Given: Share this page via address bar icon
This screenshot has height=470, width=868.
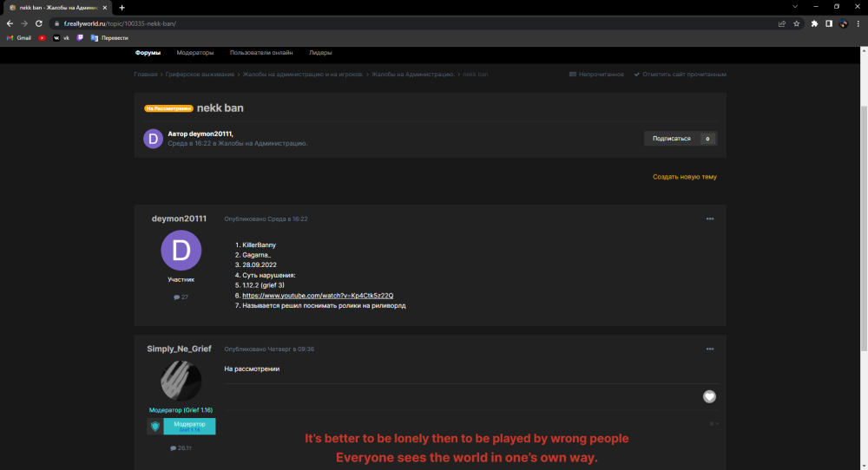Looking at the screenshot, I should point(782,23).
